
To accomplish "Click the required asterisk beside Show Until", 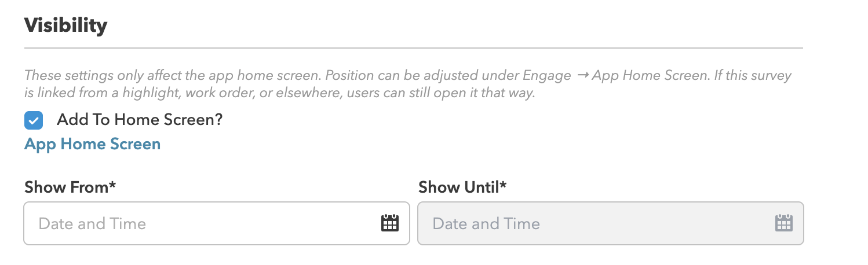I will coord(503,185).
